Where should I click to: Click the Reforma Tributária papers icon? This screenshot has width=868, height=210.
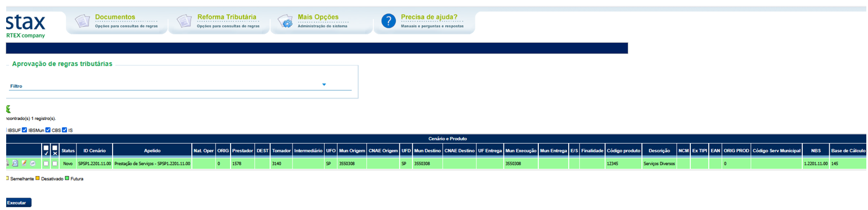pos(185,21)
